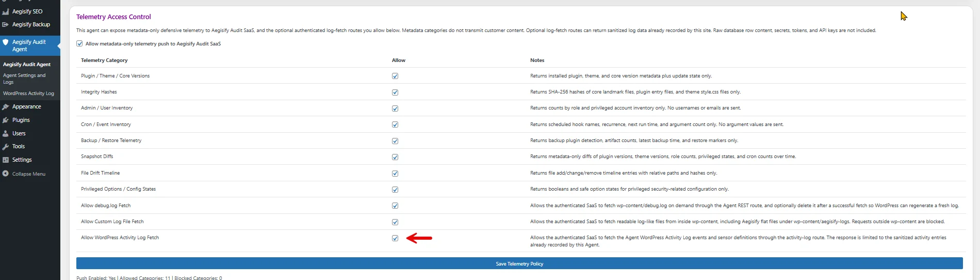Toggle Backup / Restore Telemetry allow checkbox
980x280 pixels.
pos(395,141)
